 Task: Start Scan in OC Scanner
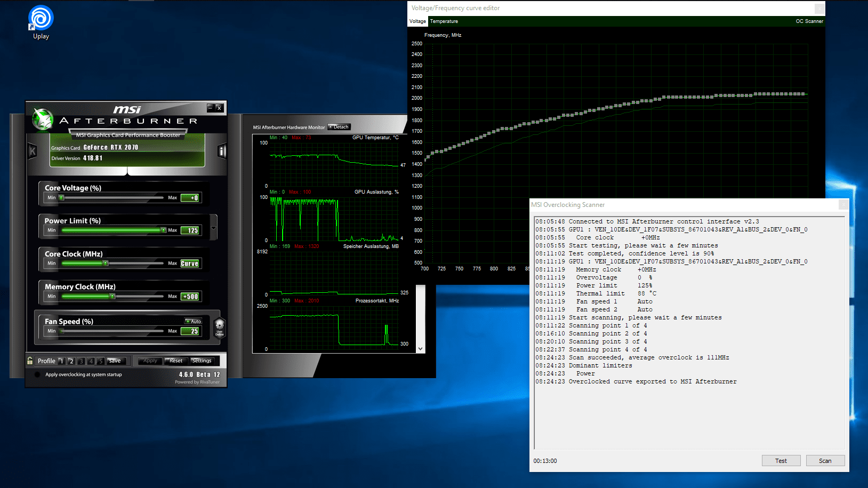pyautogui.click(x=825, y=461)
